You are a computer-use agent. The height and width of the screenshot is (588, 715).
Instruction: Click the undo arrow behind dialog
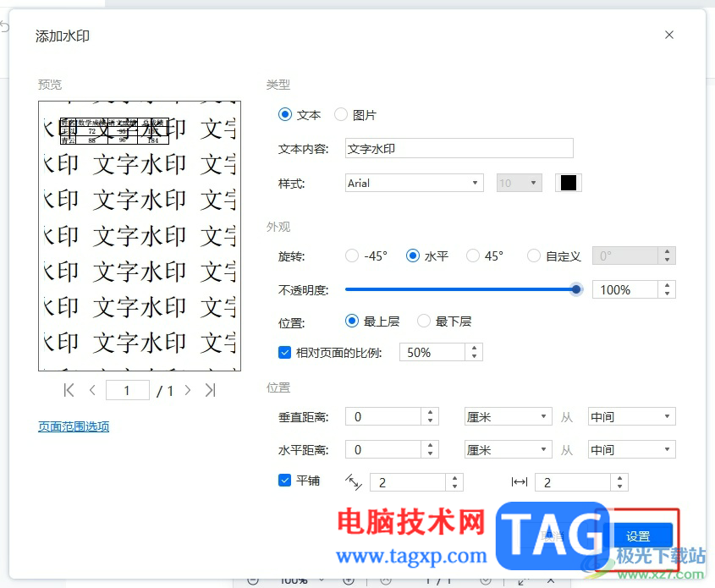pos(4,27)
